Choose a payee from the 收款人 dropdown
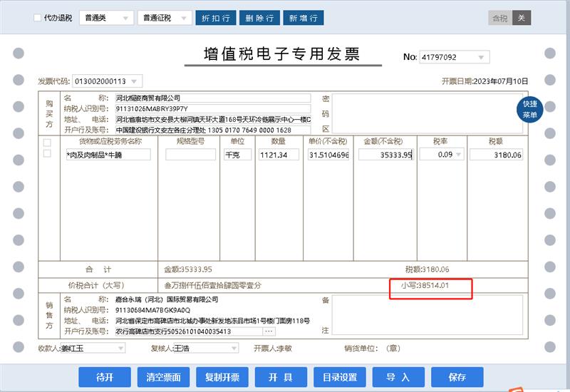 tap(120, 349)
